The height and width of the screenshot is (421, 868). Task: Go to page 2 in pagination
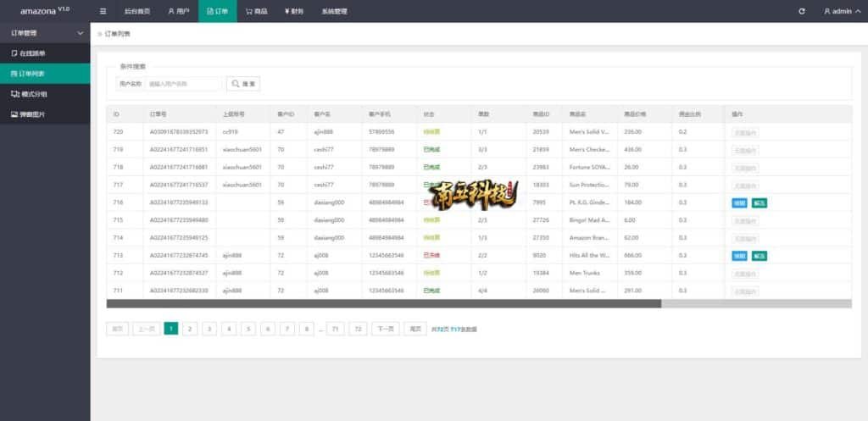pos(190,329)
